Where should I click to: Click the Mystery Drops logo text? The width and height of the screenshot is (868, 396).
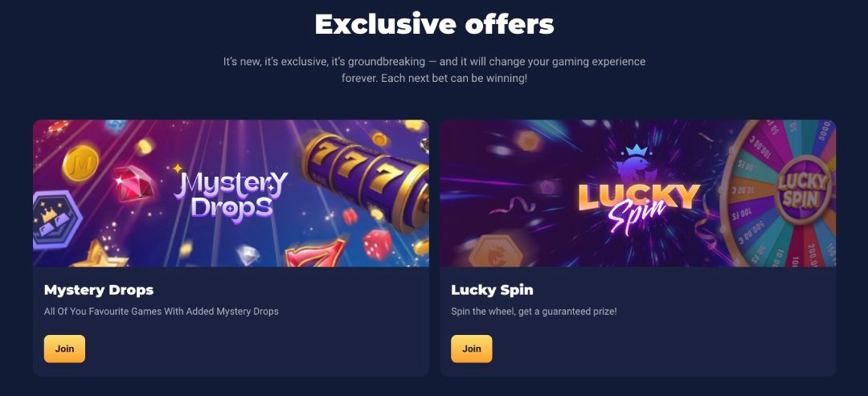(x=231, y=196)
